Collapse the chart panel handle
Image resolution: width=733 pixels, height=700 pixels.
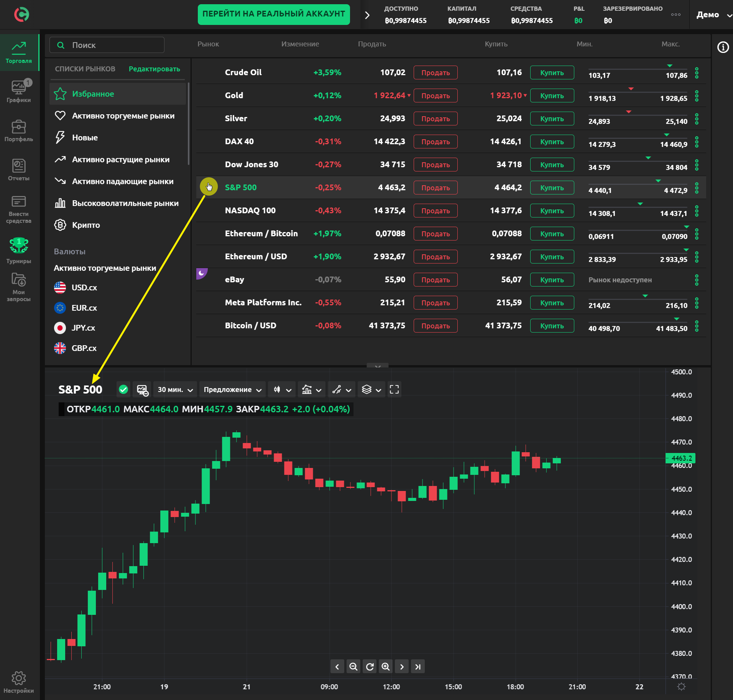pyautogui.click(x=378, y=366)
